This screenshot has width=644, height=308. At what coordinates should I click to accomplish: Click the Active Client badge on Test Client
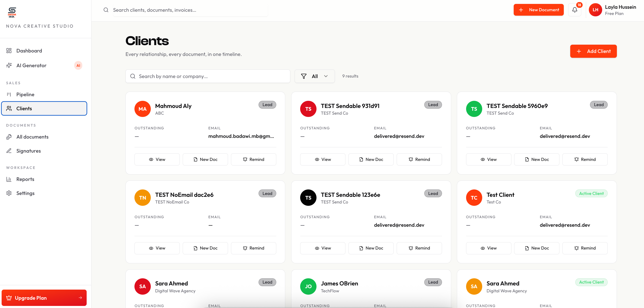[x=591, y=193]
